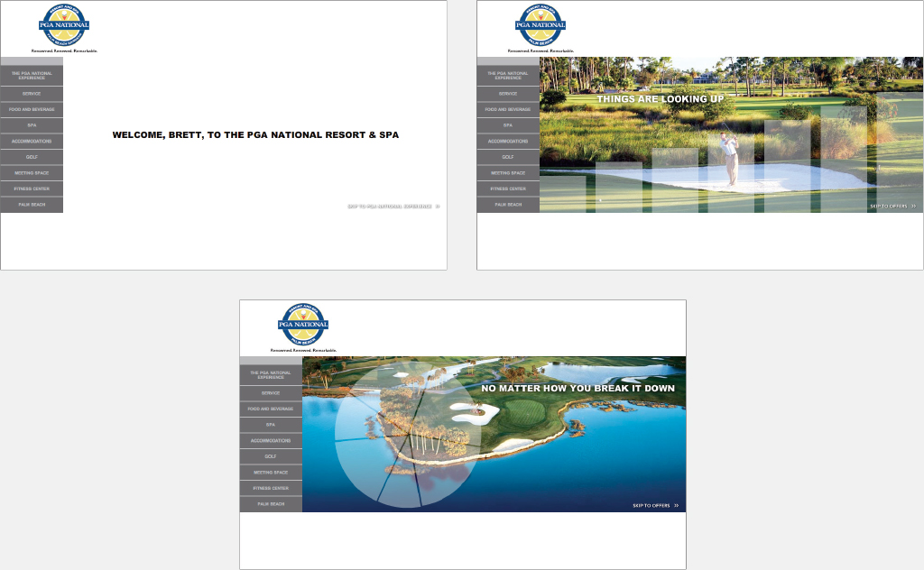The image size is (924, 570).
Task: Open The PGA National Experience on the Looking Up screen
Action: tap(508, 76)
